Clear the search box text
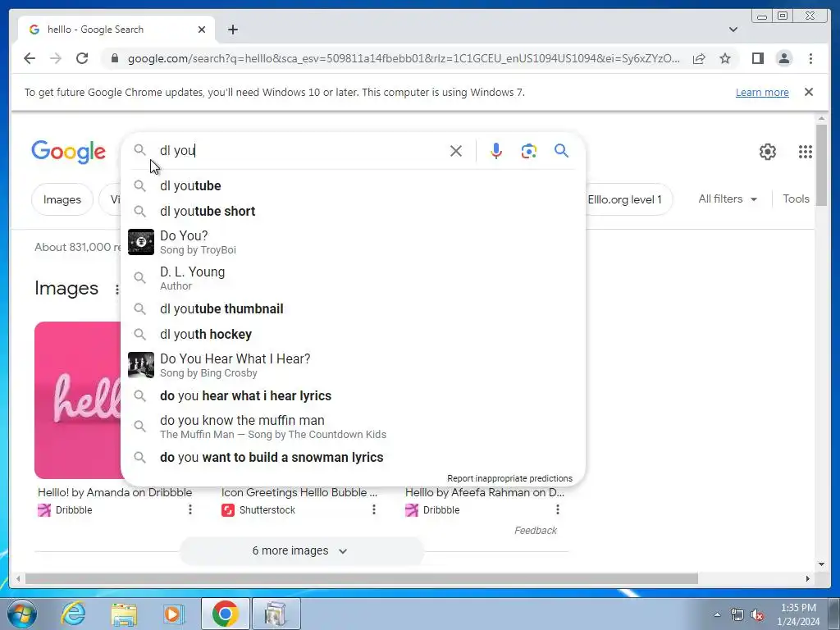This screenshot has height=630, width=840. [456, 151]
